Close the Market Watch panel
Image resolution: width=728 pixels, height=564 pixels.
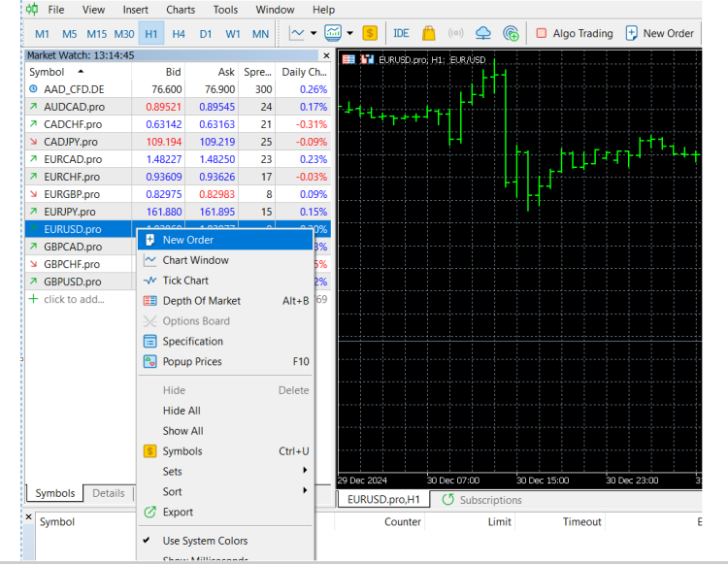pyautogui.click(x=326, y=55)
